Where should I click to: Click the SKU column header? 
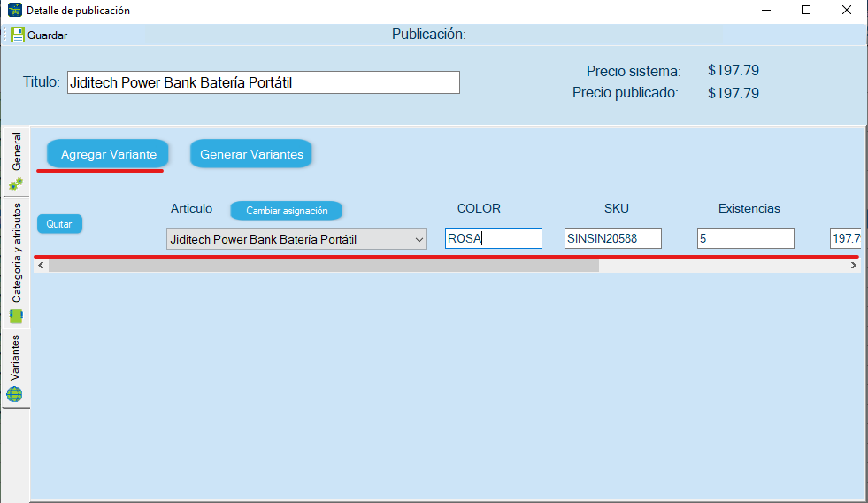click(x=616, y=208)
